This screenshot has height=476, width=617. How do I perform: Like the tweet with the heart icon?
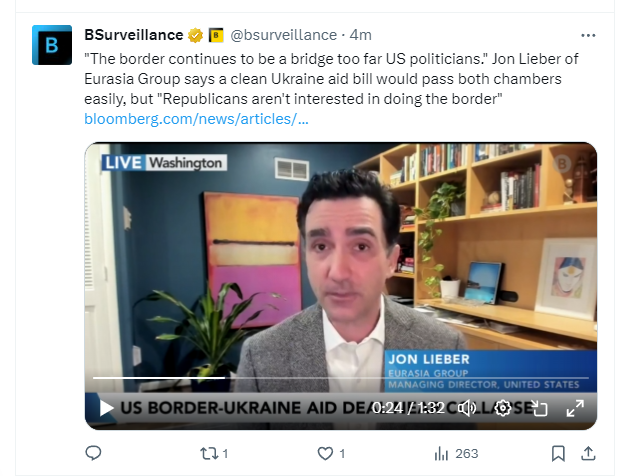point(325,454)
